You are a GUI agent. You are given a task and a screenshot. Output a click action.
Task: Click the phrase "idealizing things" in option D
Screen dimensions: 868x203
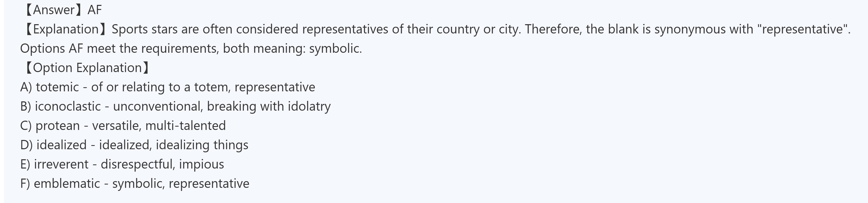point(202,145)
